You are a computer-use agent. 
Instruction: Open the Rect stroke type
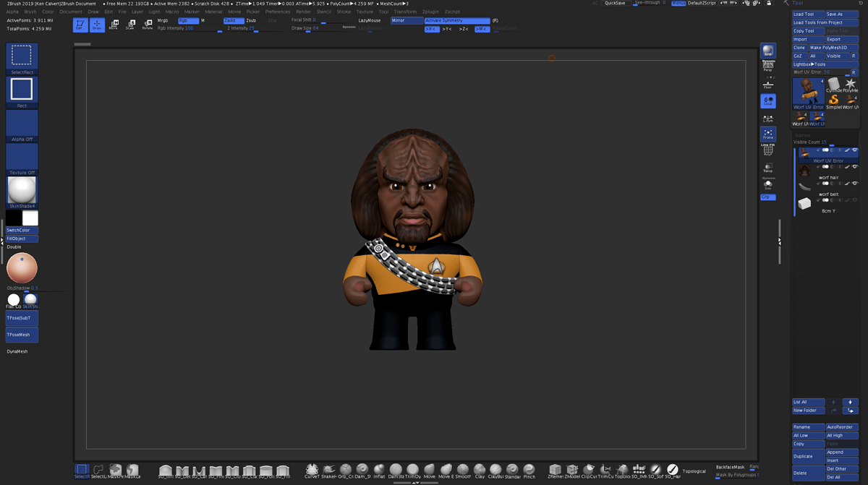point(22,92)
